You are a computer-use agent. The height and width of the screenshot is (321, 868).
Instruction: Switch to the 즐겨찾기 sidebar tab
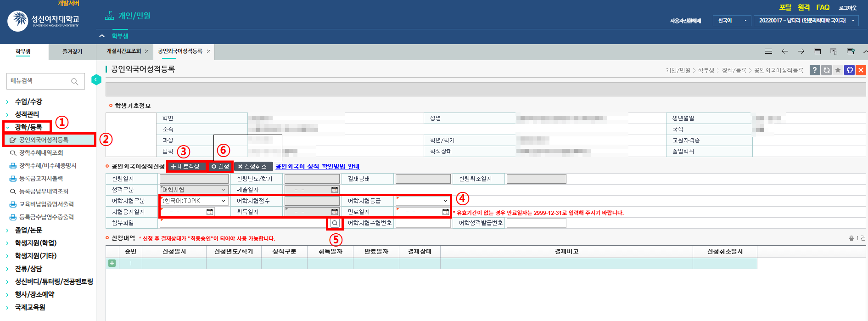tap(72, 52)
